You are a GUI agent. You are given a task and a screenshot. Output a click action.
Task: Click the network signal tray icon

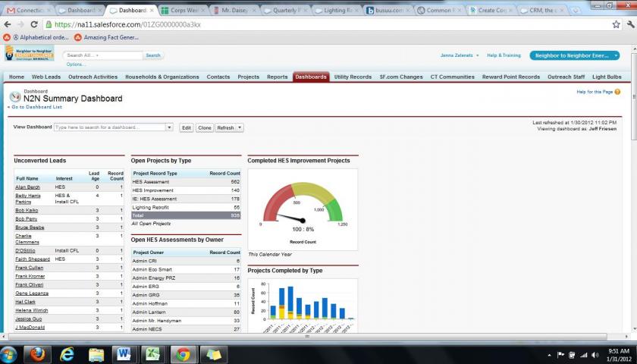[x=584, y=355]
